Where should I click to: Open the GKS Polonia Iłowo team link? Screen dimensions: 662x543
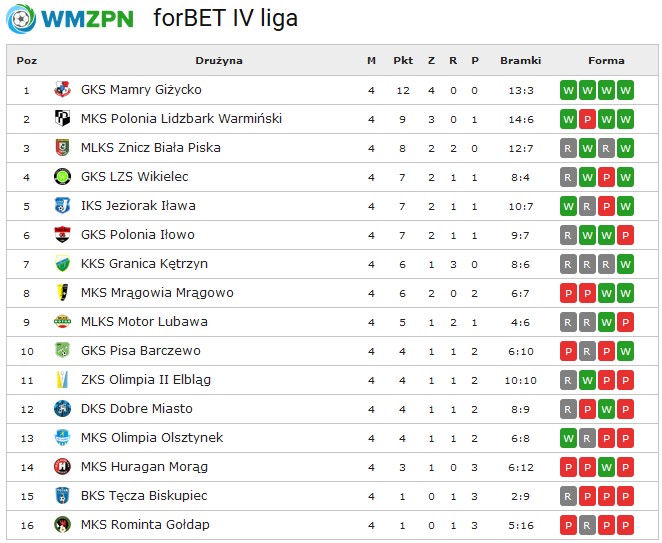pyautogui.click(x=138, y=235)
